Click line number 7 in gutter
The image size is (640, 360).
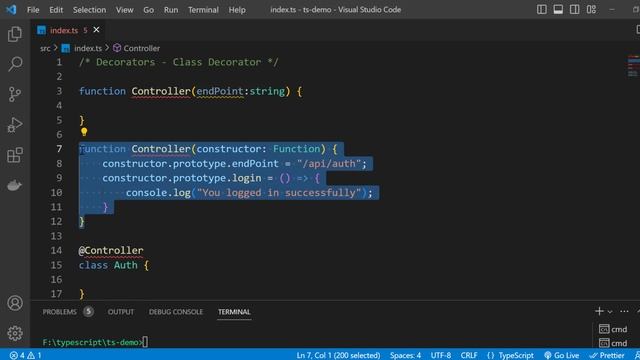tap(59, 149)
